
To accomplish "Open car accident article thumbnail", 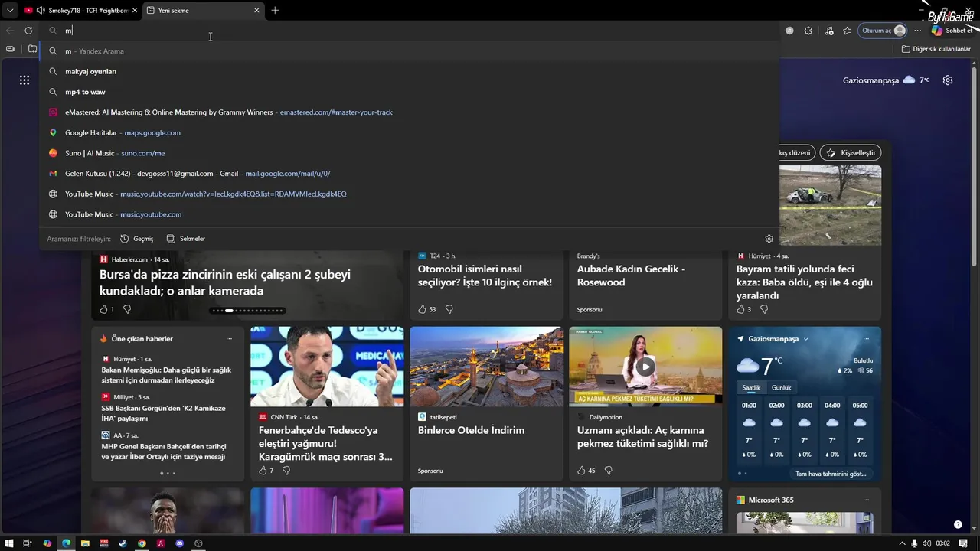I will [x=830, y=205].
